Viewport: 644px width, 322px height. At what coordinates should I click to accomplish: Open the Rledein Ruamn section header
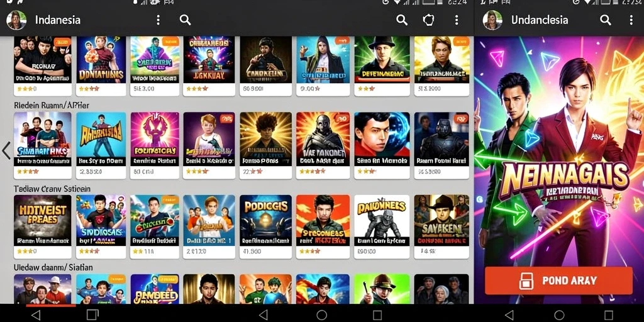coord(52,106)
